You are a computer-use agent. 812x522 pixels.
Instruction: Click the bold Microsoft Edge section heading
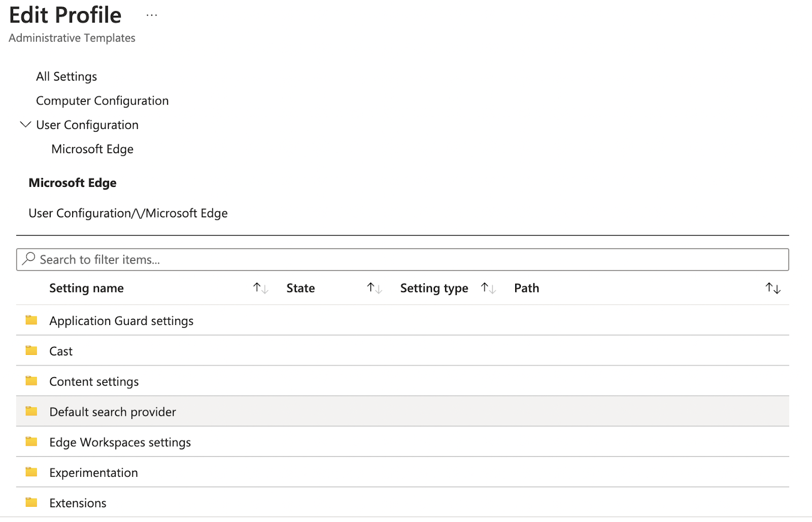coord(73,183)
